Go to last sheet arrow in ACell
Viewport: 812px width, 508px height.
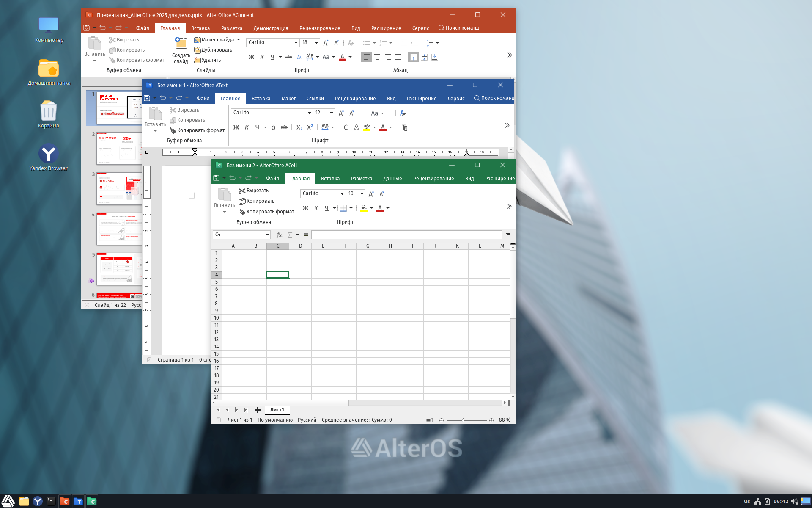[x=246, y=410]
